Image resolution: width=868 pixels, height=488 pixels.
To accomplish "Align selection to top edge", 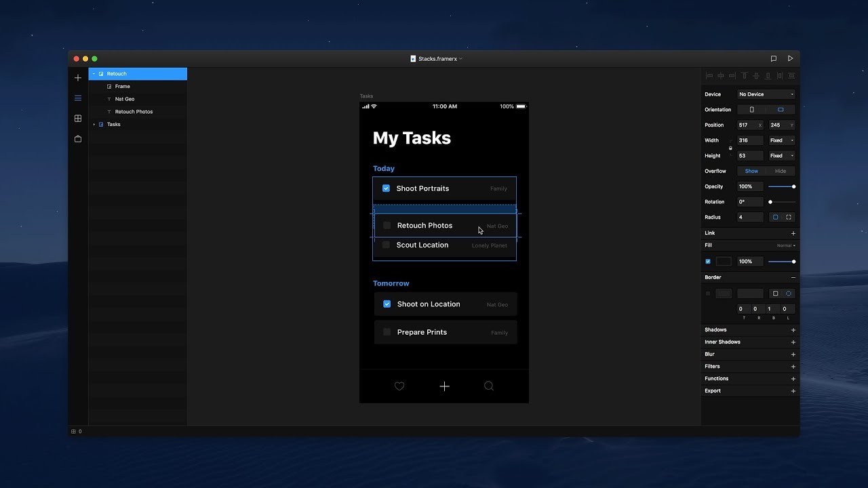I will point(745,76).
